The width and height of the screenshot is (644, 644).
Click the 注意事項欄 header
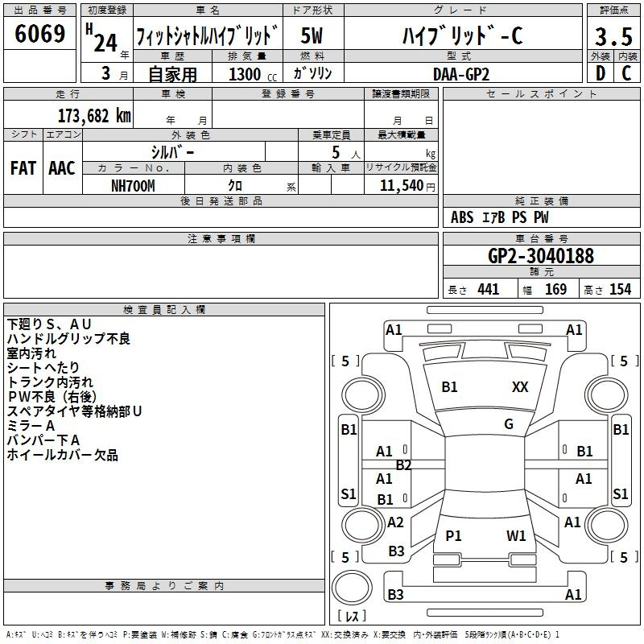221,238
